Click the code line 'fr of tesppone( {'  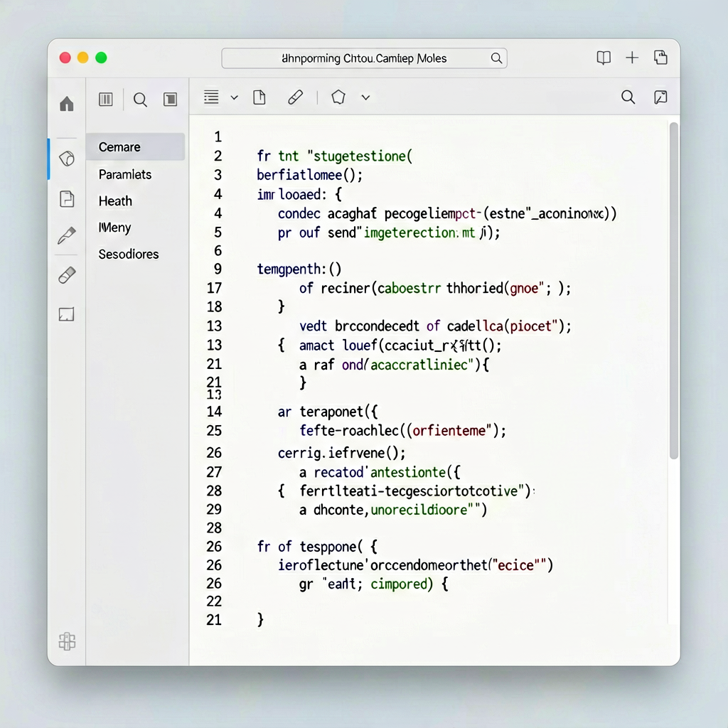(x=318, y=547)
